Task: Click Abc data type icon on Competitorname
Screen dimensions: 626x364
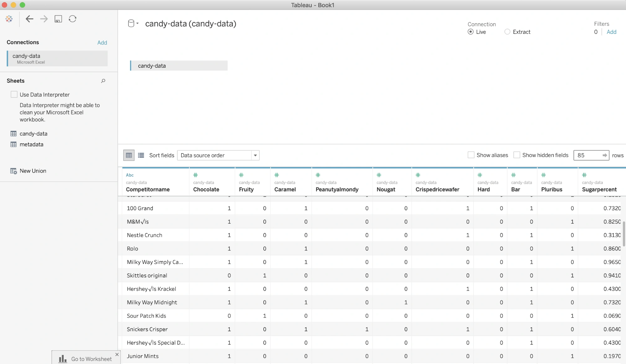Action: coord(130,175)
